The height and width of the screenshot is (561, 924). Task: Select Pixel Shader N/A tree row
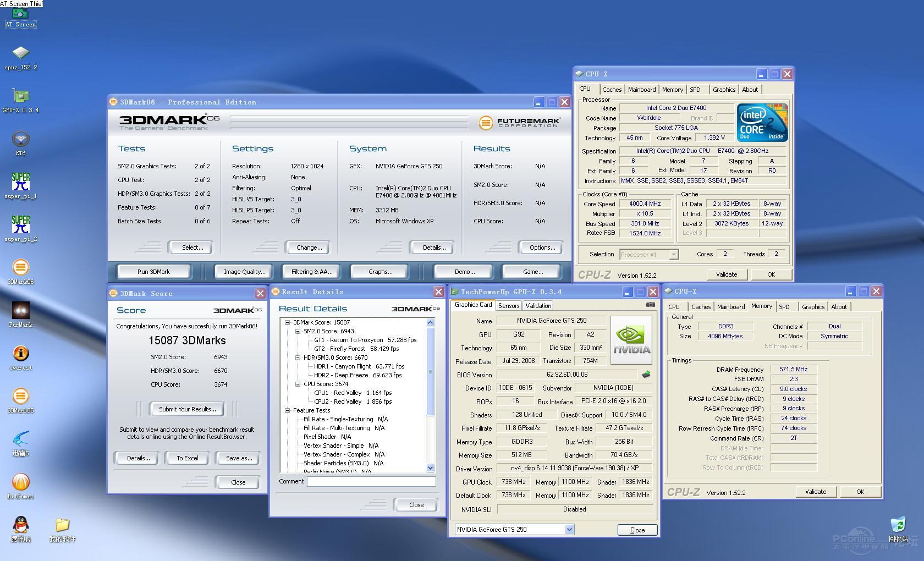coord(327,437)
